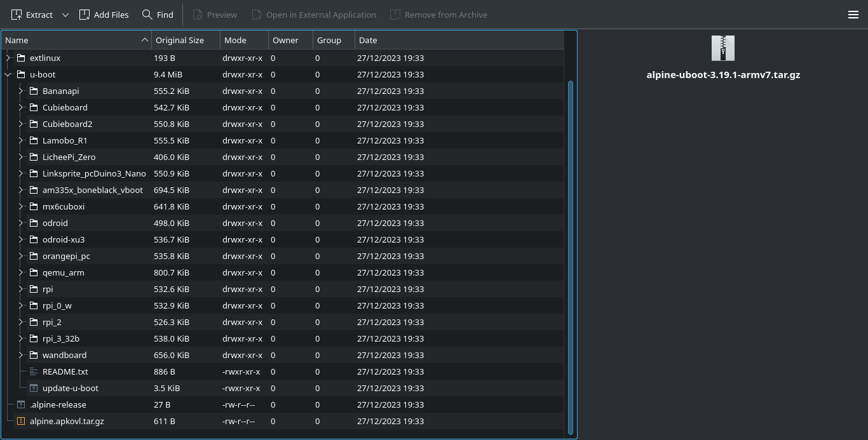Click the Name column sort indicator

[145, 40]
